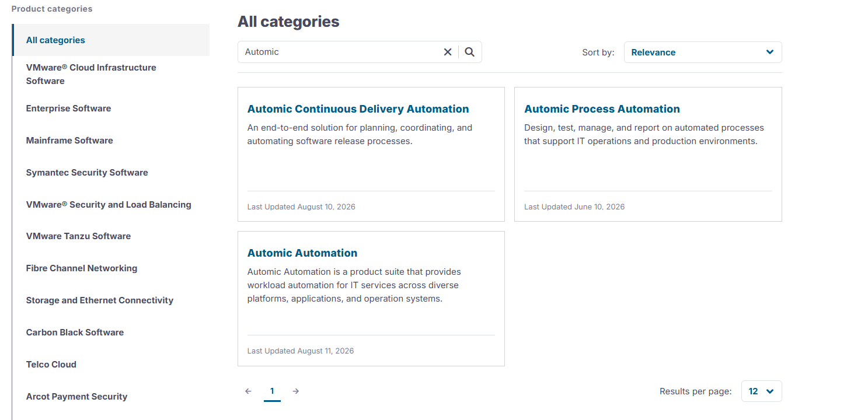Select the Carbon Black Software category
The height and width of the screenshot is (420, 868).
[75, 332]
